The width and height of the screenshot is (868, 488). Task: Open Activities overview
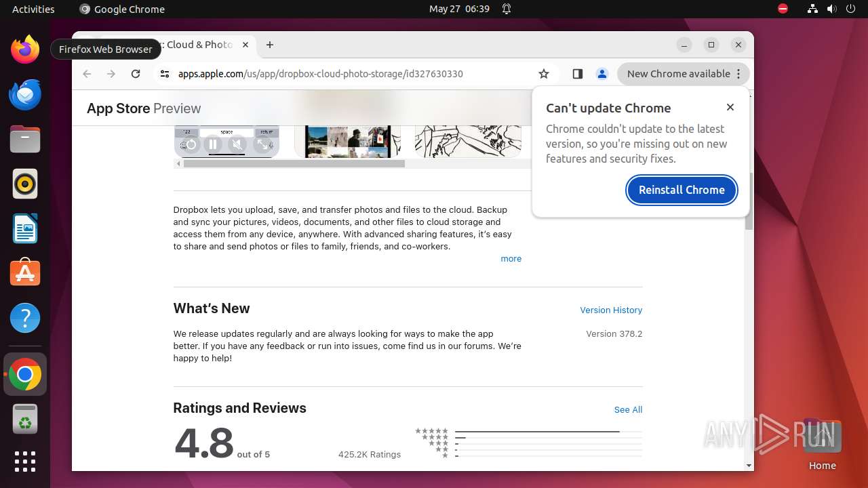(33, 9)
